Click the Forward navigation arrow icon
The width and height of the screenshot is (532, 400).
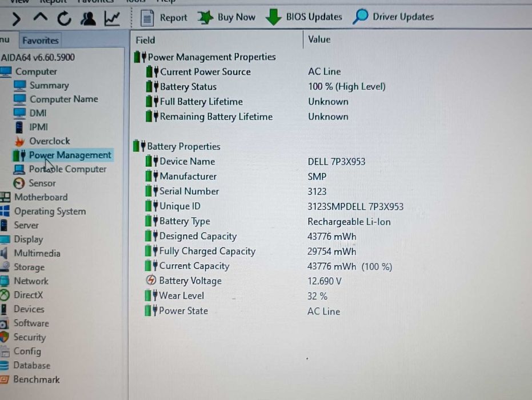pyautogui.click(x=15, y=18)
